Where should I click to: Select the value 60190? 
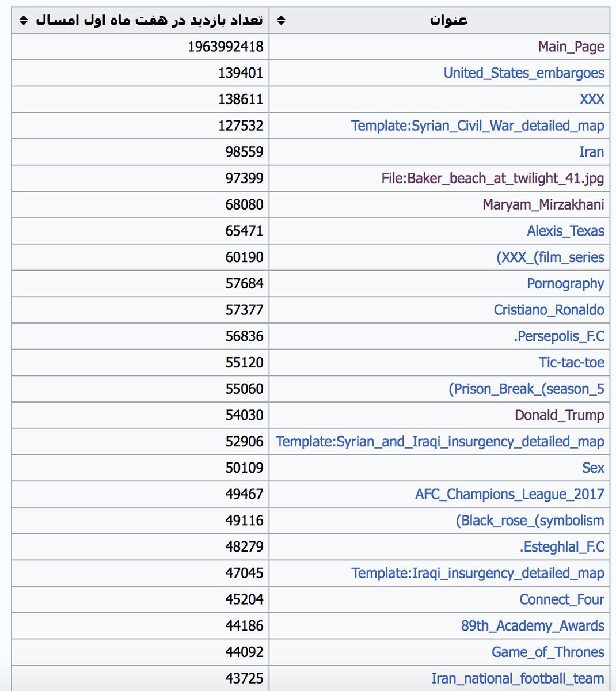(245, 257)
